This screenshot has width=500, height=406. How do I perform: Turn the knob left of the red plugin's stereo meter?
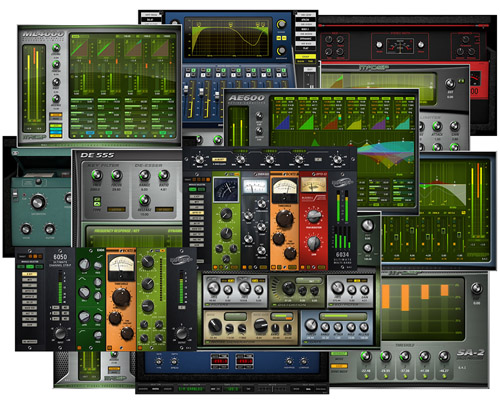coord(379,45)
